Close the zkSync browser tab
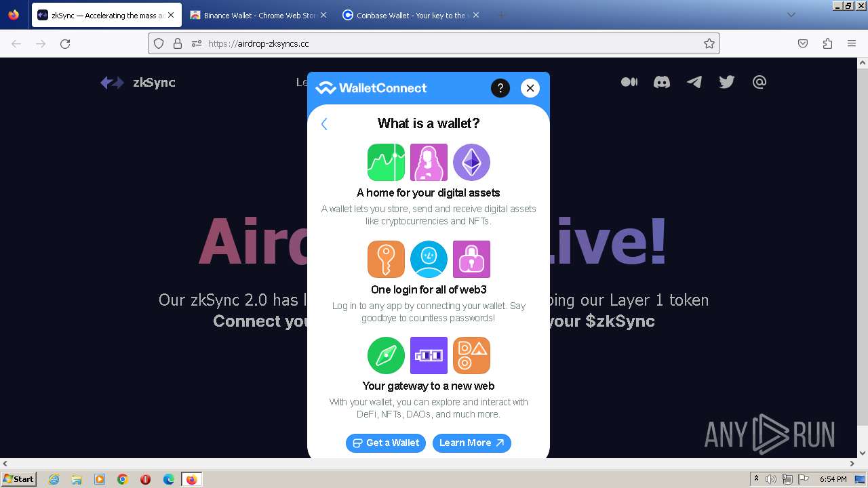Screen dimensions: 868x488 click(x=170, y=15)
